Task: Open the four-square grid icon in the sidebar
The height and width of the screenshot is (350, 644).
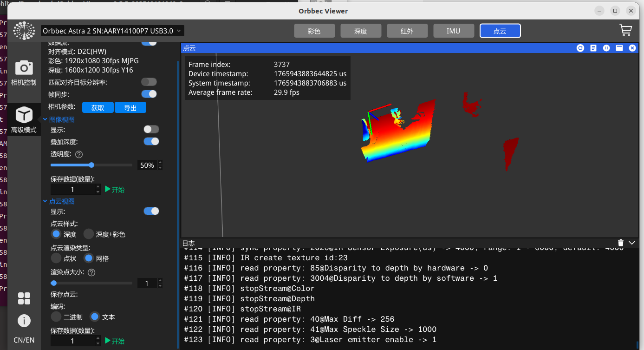Action: coord(24,298)
